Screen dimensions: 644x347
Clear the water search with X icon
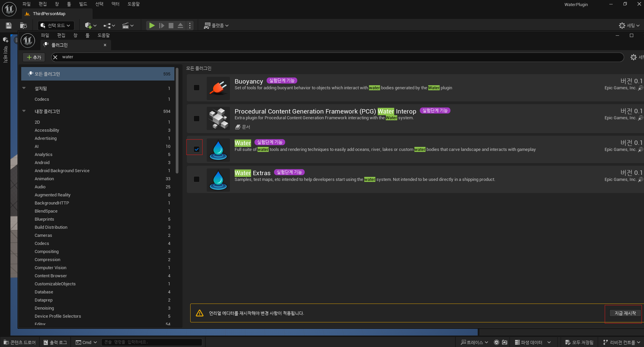55,57
